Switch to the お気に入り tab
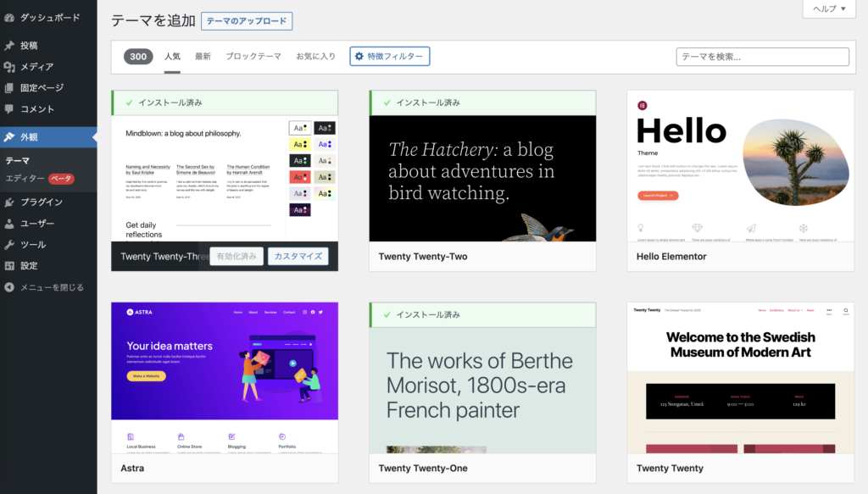868x494 pixels. pos(315,57)
